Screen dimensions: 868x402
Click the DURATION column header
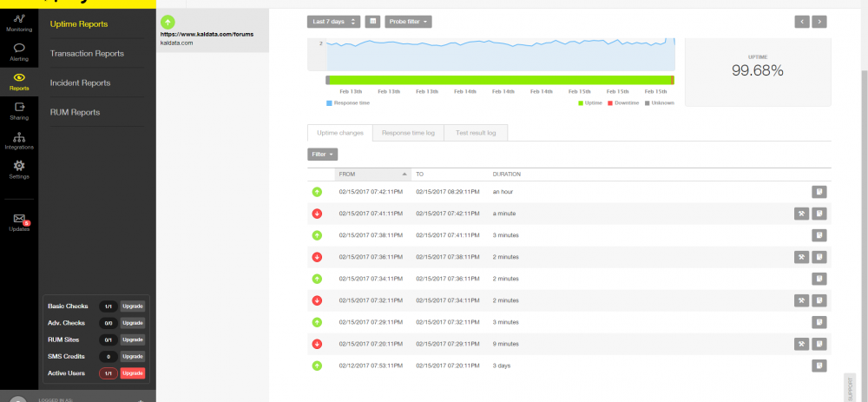coord(507,174)
